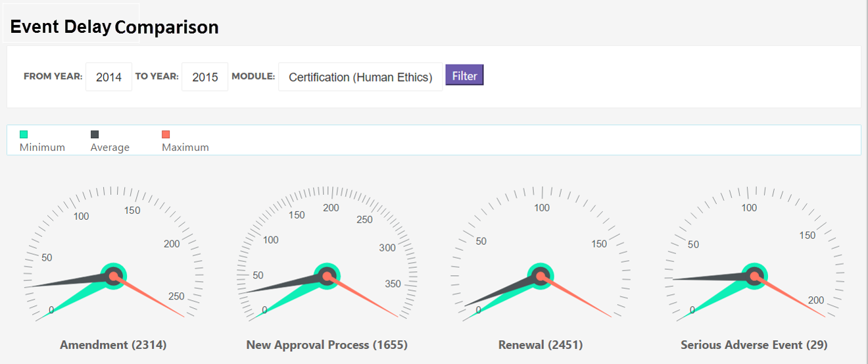Toggle the Maximum legend red square

(x=166, y=134)
